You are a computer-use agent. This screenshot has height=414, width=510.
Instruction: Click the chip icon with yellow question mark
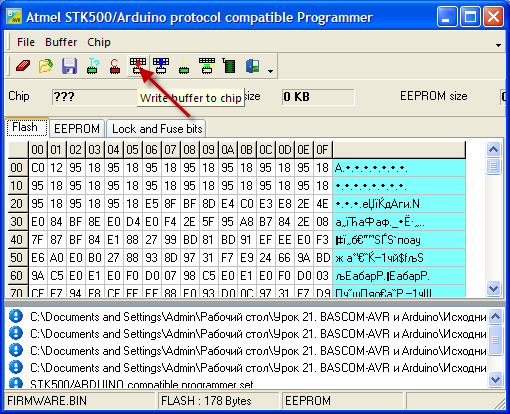click(x=184, y=66)
